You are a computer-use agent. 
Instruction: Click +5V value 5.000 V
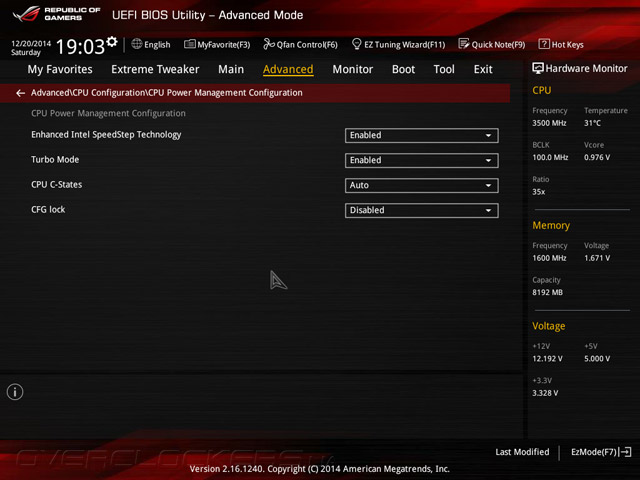597,359
